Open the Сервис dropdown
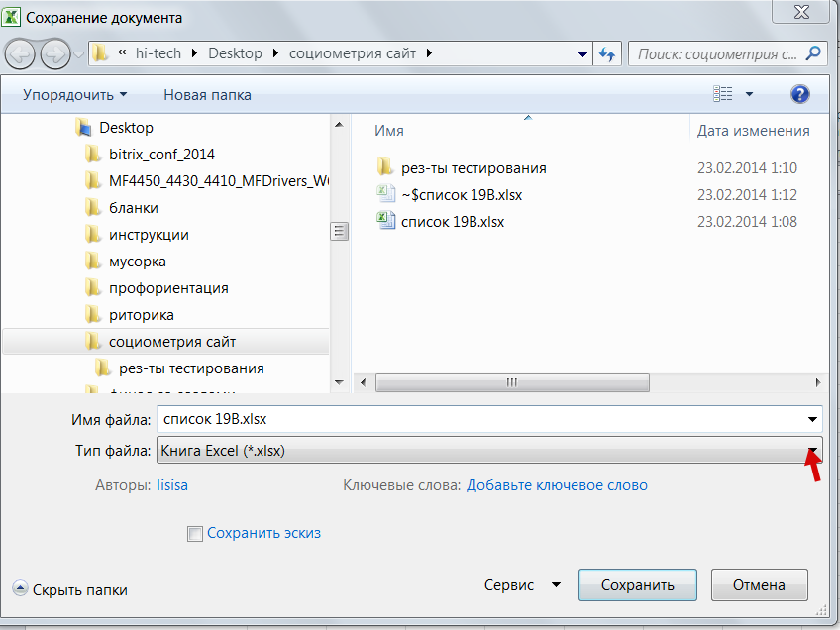840x630 pixels. point(522,584)
